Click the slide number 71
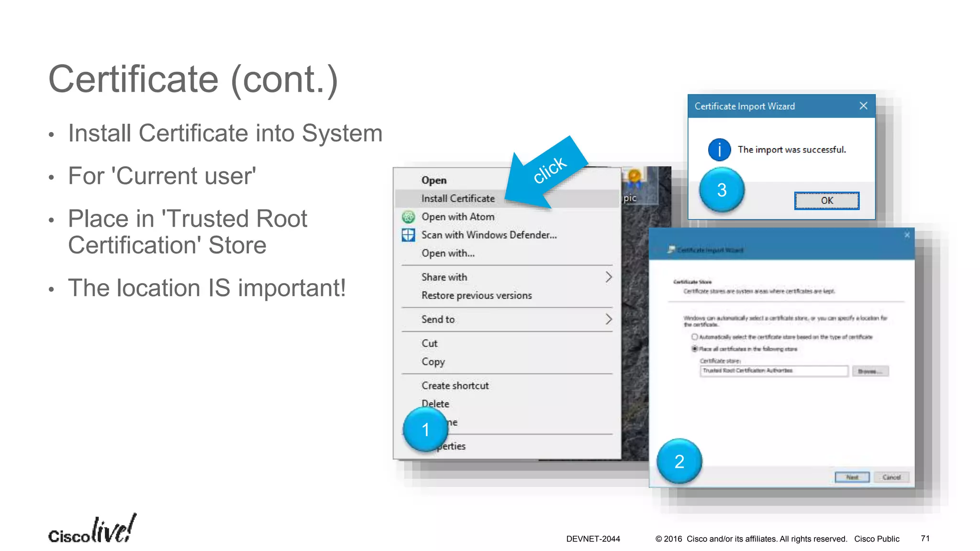Viewport: 980px width, 551px height. (925, 539)
